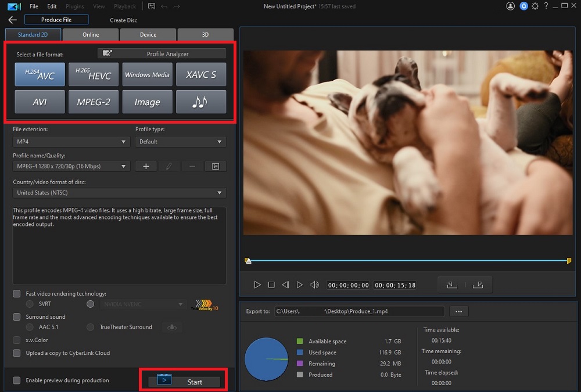Edit the profile using the pencil icon

click(169, 166)
